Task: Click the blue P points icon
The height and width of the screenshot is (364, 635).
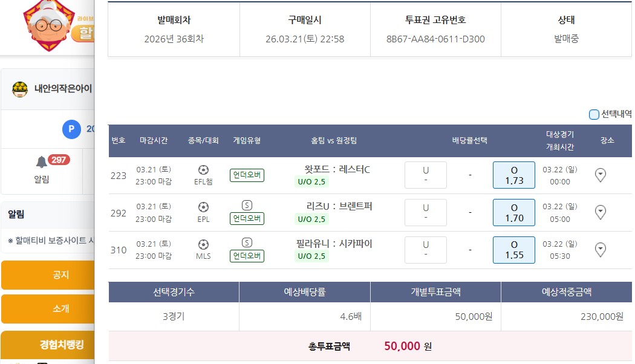Action: (71, 129)
